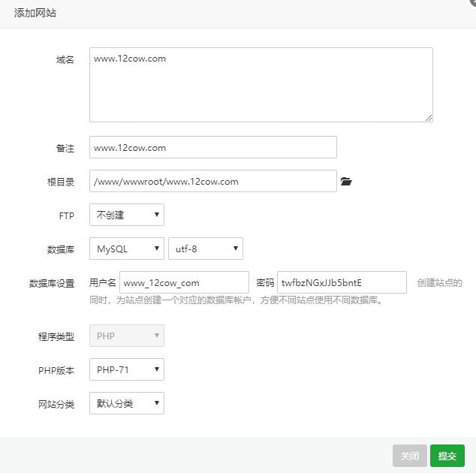476x473 pixels.
Task: Expand the 网站分类 默认分类 dropdown
Action: pos(126,403)
